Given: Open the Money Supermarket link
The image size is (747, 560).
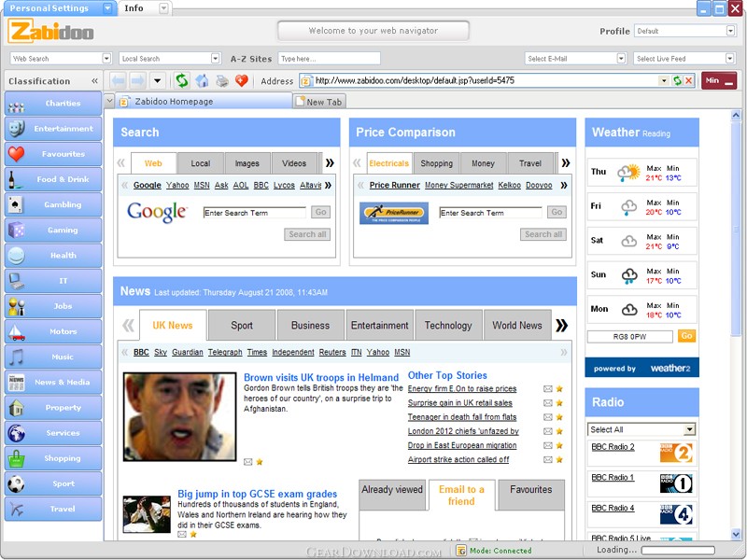Looking at the screenshot, I should pyautogui.click(x=458, y=185).
